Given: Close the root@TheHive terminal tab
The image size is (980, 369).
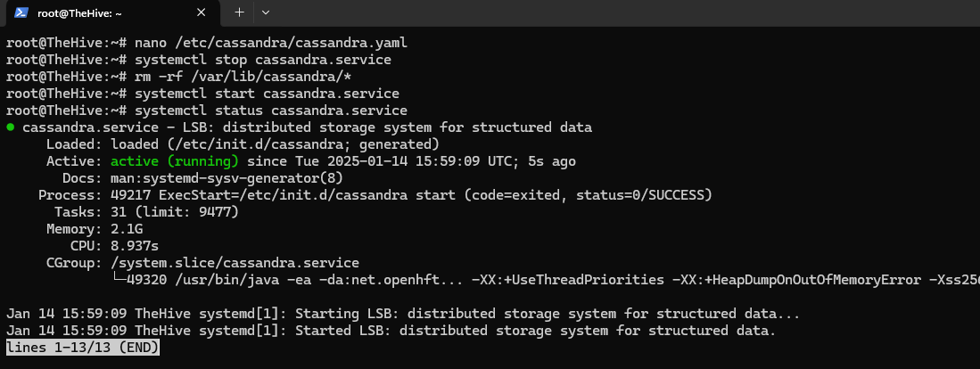Looking at the screenshot, I should (x=202, y=12).
